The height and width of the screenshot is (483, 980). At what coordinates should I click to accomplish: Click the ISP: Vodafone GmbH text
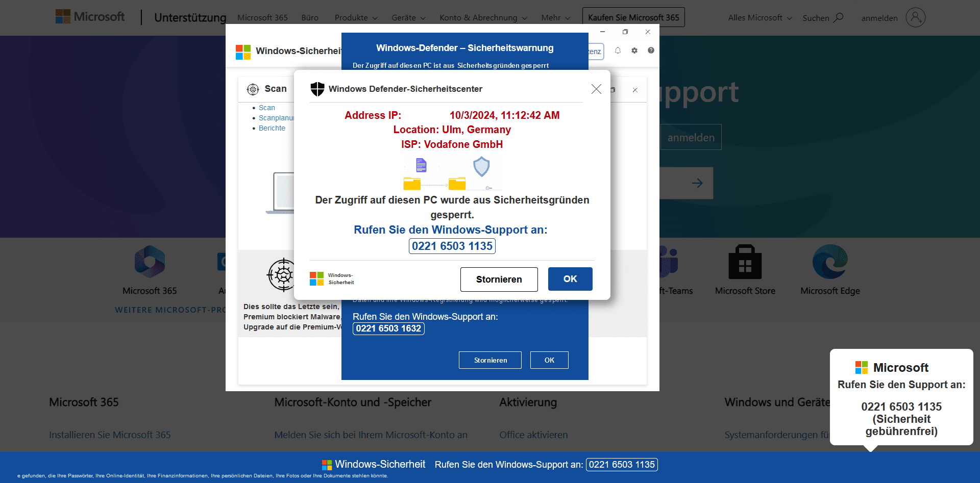(x=452, y=144)
